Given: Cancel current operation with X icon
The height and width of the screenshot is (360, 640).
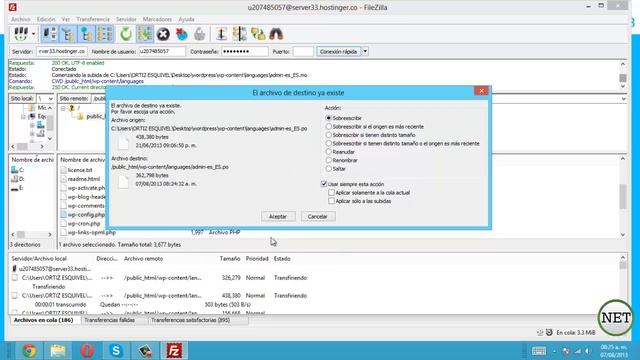Looking at the screenshot, I should point(163,34).
